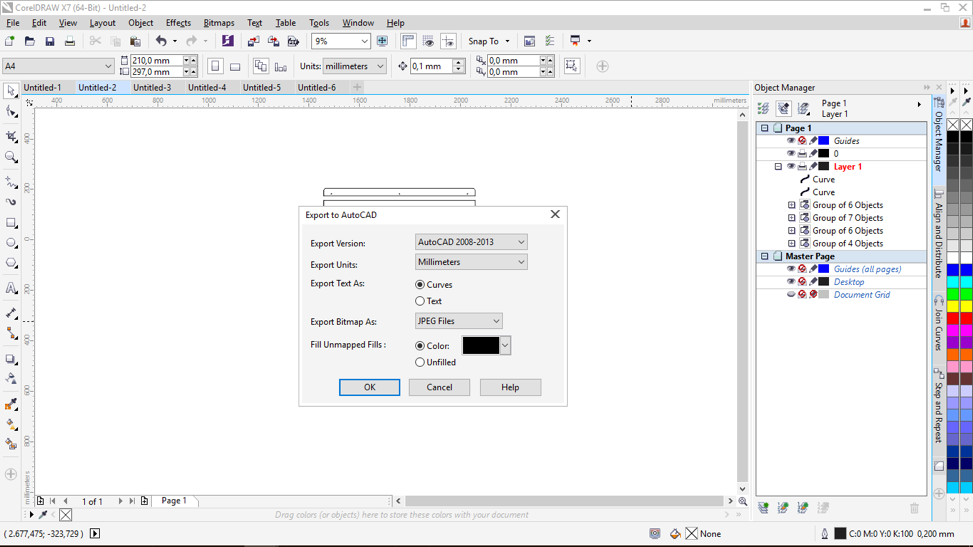Open the Export Units dropdown
This screenshot has width=973, height=547.
pyautogui.click(x=471, y=262)
